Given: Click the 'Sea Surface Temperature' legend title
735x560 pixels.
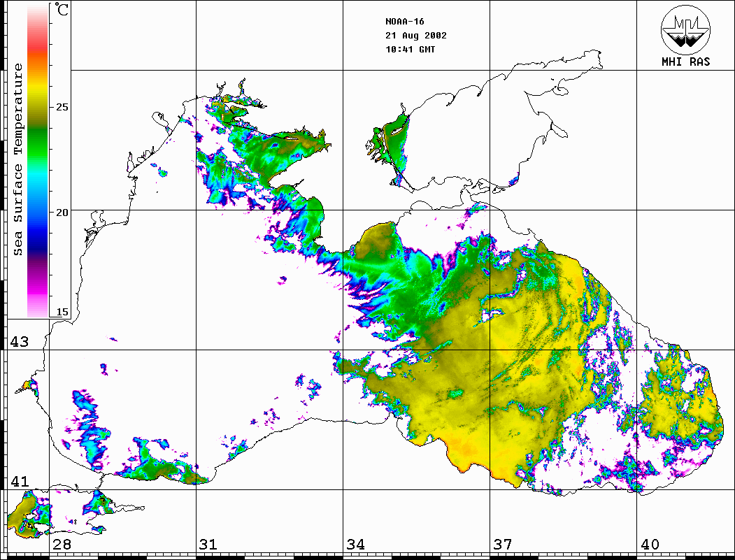Looking at the screenshot, I should tap(17, 159).
